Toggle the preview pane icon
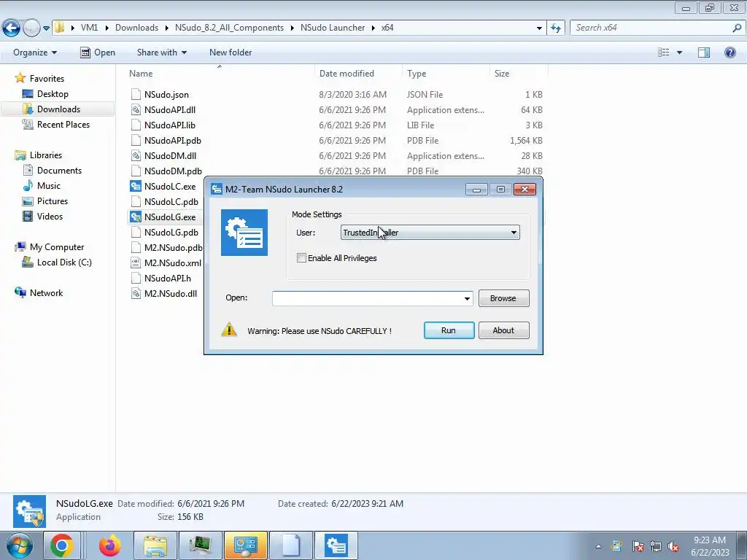747x560 pixels. [x=704, y=52]
